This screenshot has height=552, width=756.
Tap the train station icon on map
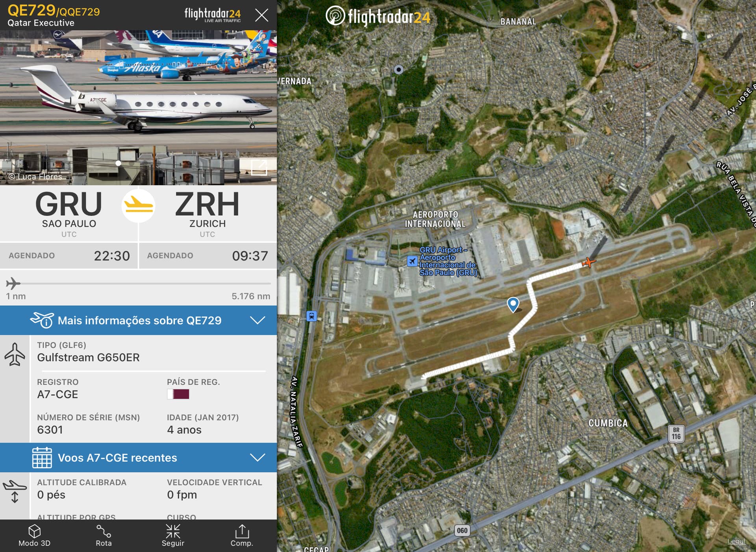(x=311, y=316)
